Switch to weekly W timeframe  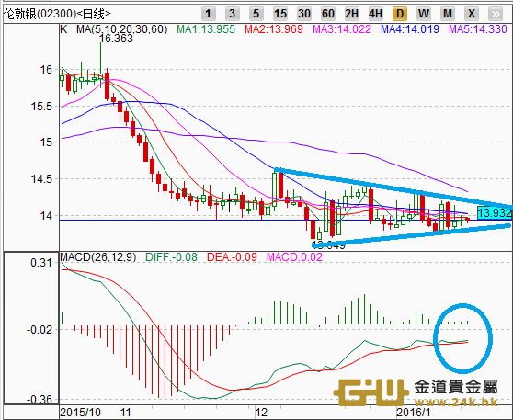click(x=423, y=14)
